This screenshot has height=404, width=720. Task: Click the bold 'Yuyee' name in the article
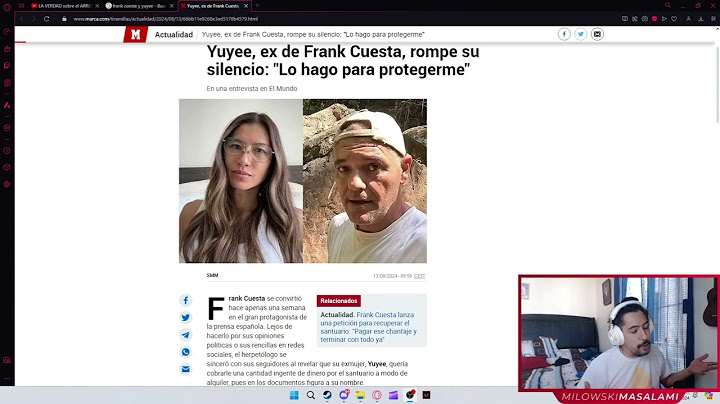coord(377,364)
